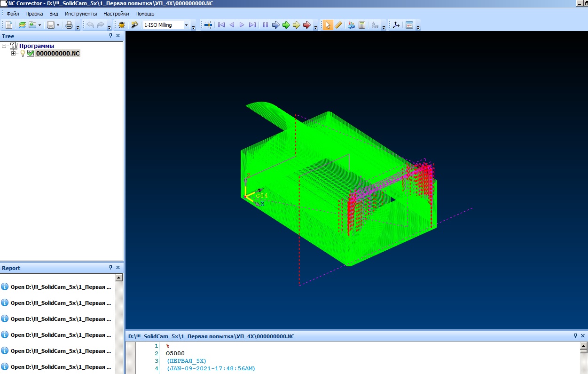Open the view toolbar overflow arrow
Image resolution: width=588 pixels, height=374 pixels.
click(418, 27)
